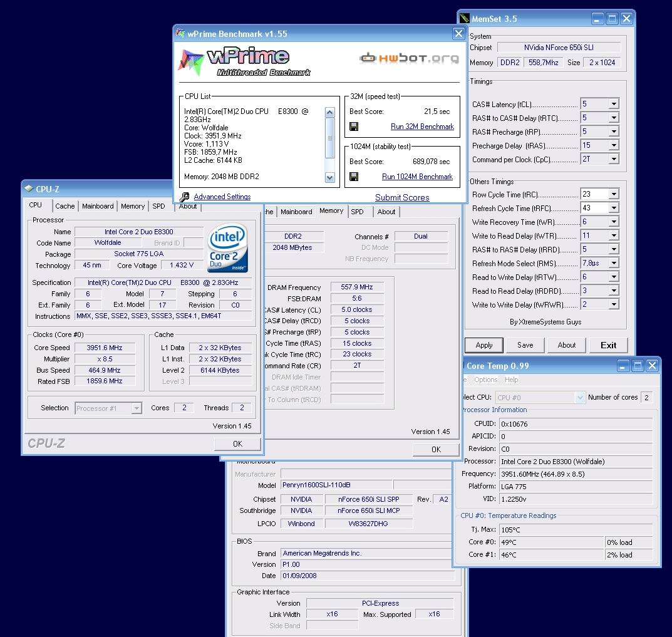Click the Submit Scores link

tap(402, 198)
